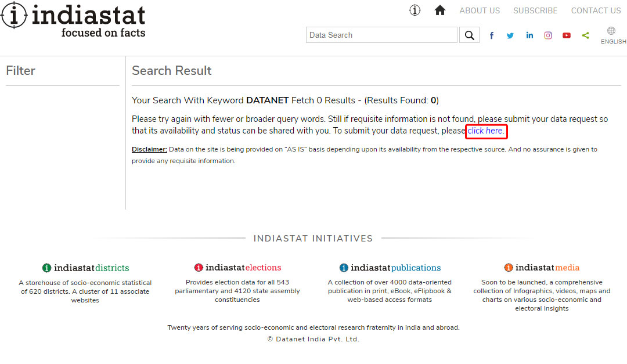627x364 pixels.
Task: Open the information icon in header
Action: click(x=415, y=10)
